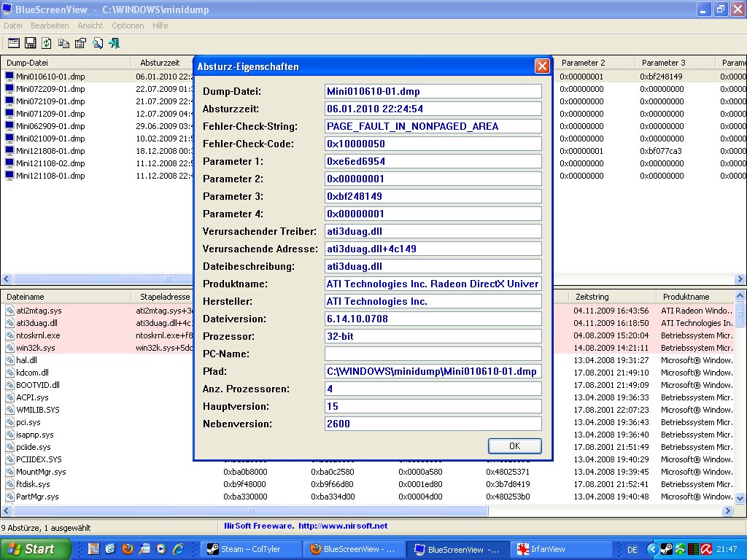Launch Internet Explorer from quick launch
This screenshot has width=747, height=560.
pyautogui.click(x=178, y=549)
